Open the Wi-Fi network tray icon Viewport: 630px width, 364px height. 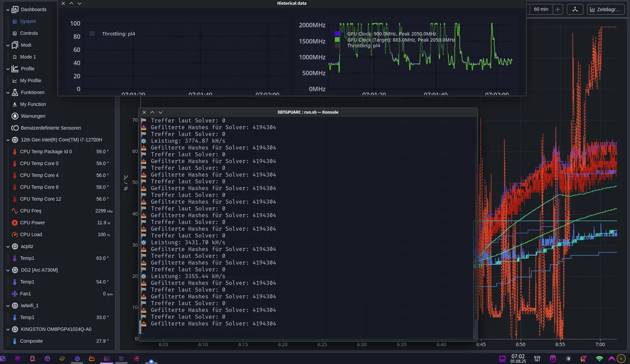coord(599,359)
